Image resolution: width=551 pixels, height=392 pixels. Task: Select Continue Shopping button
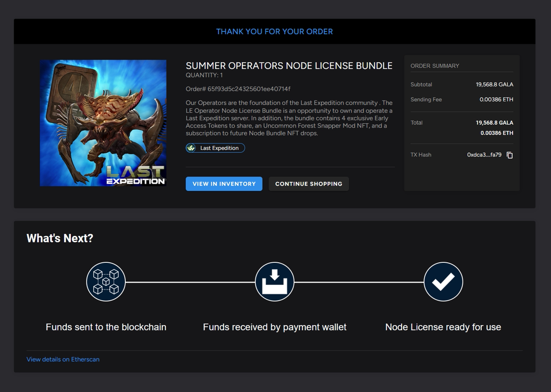tap(309, 184)
